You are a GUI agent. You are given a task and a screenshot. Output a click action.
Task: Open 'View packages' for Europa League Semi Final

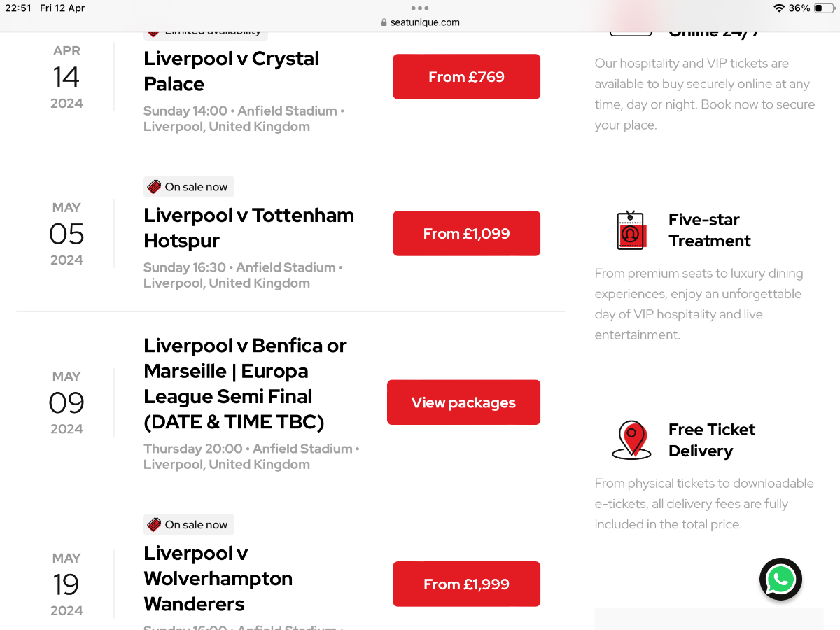pos(463,402)
